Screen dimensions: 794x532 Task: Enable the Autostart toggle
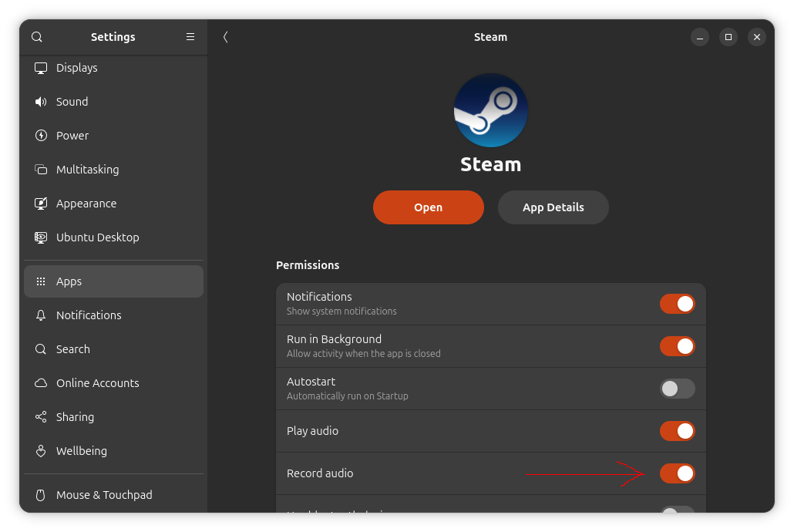point(677,389)
